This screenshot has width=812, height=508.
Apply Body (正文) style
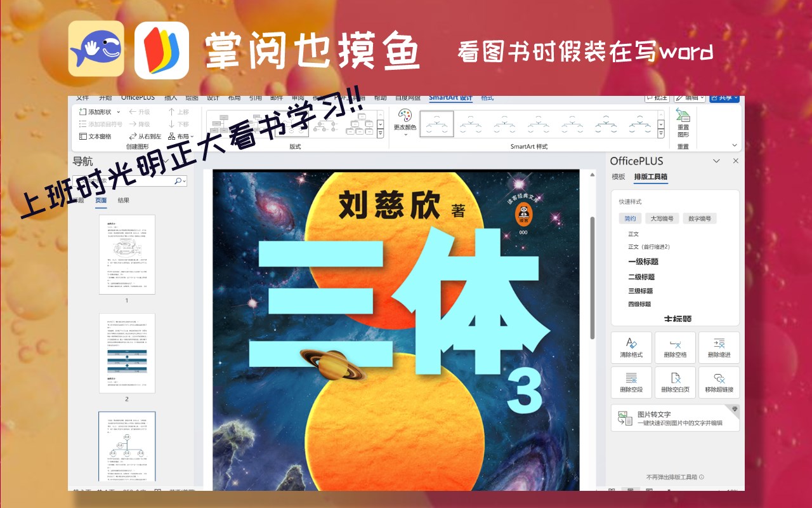(633, 234)
